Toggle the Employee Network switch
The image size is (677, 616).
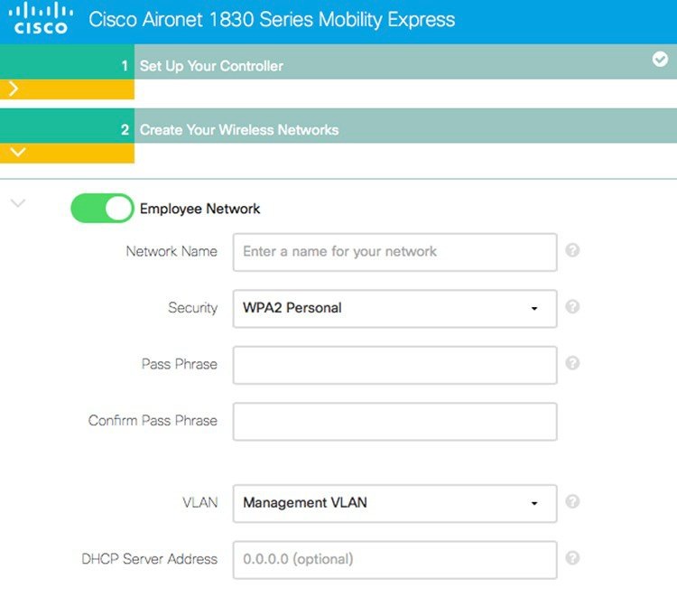coord(102,209)
